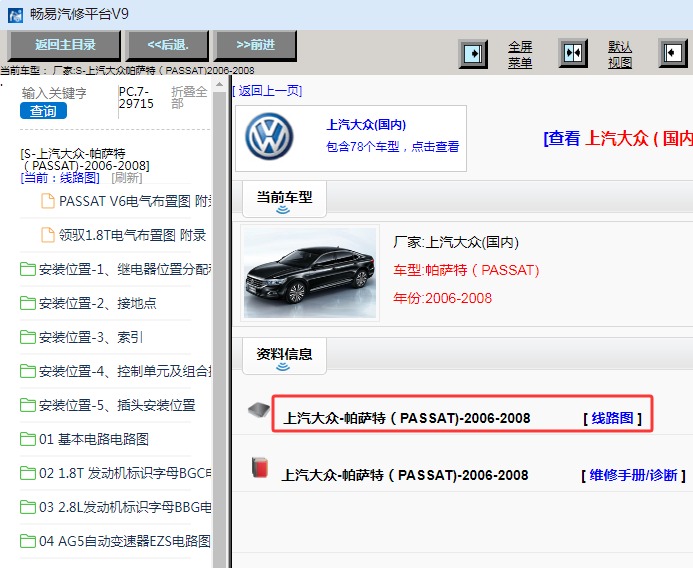Click 折叠全部 to collapse tree
This screenshot has height=568, width=693.
pos(189,97)
